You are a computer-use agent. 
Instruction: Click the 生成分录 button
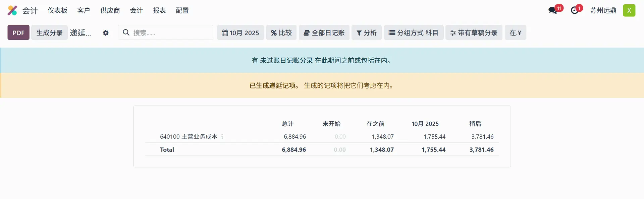(x=49, y=32)
